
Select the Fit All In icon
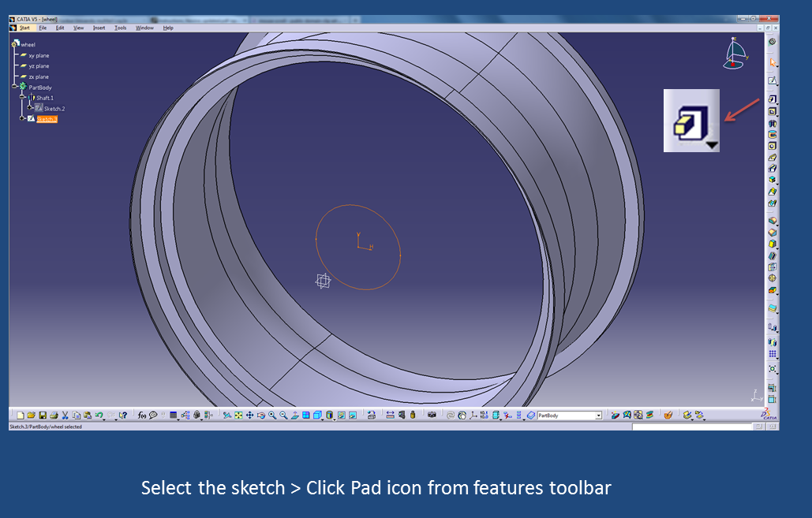[x=238, y=415]
